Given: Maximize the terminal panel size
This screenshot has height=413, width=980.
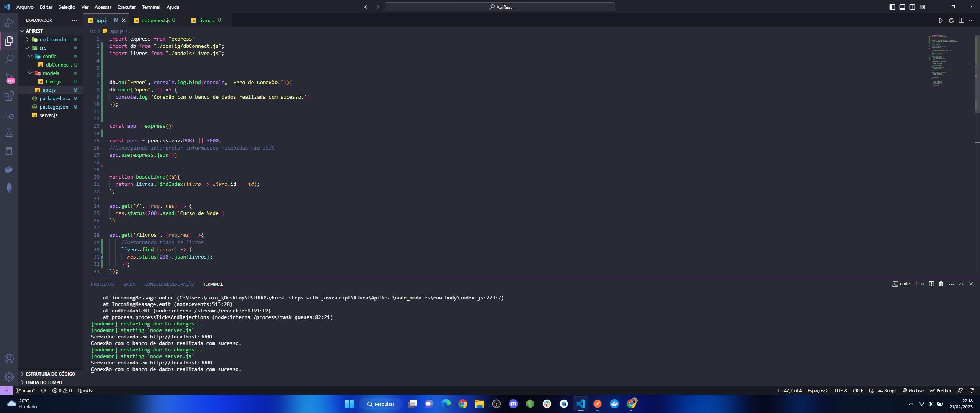Looking at the screenshot, I should 961,284.
